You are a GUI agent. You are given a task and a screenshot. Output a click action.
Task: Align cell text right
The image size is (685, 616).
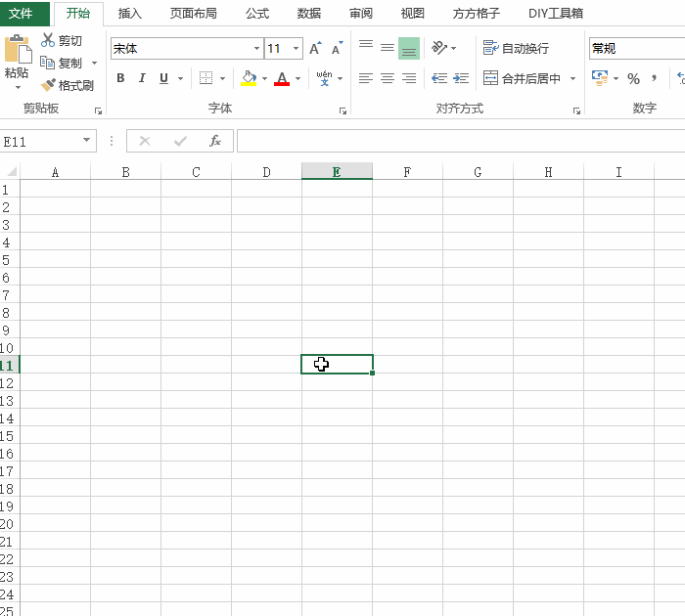pos(409,78)
